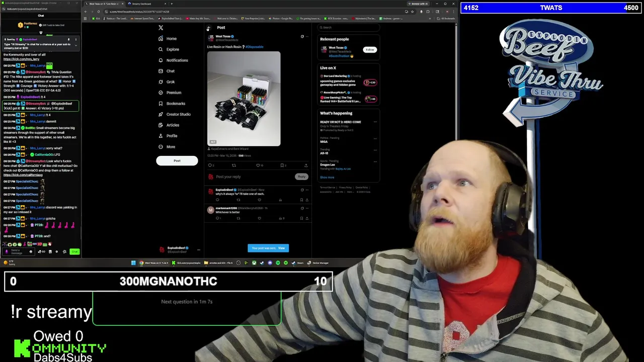This screenshot has width=644, height=362.
Task: Open more options on ExplodinBeef reply
Action: (307, 190)
